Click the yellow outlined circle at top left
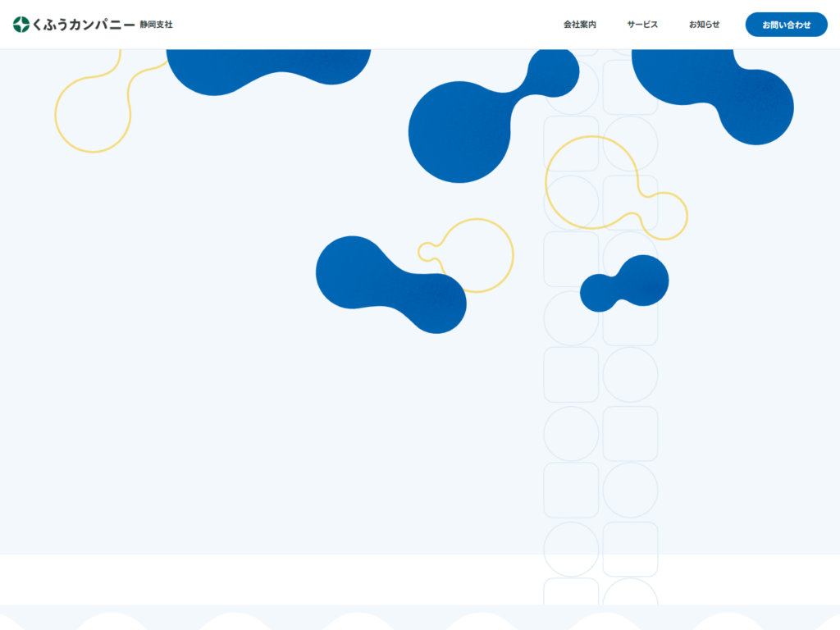The height and width of the screenshot is (630, 840). click(x=92, y=115)
